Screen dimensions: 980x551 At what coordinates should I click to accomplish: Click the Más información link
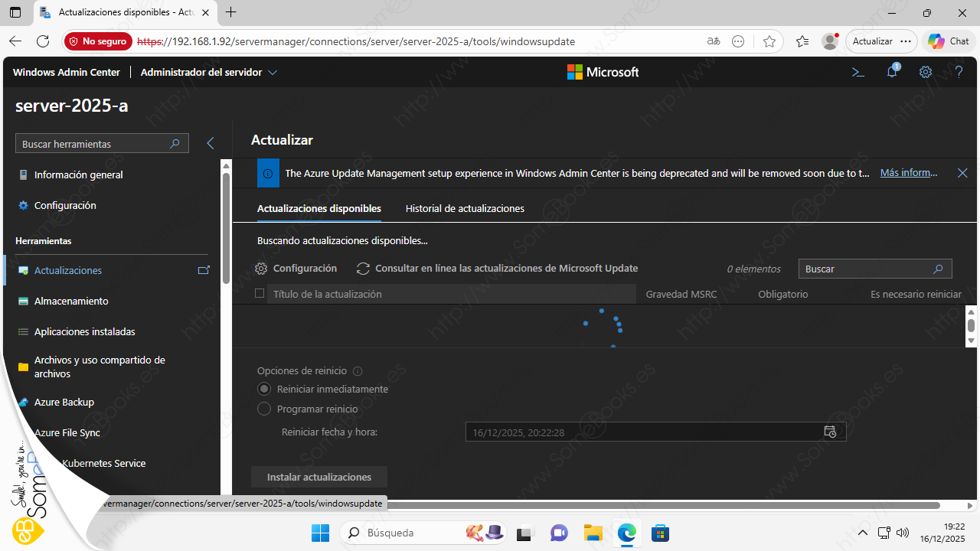tap(908, 173)
